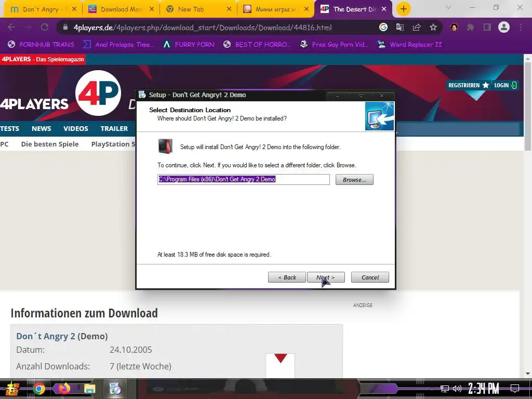Open the taskbar clock showing 2:34 PM
Viewport: 532px width, 399px height.
coord(484,389)
